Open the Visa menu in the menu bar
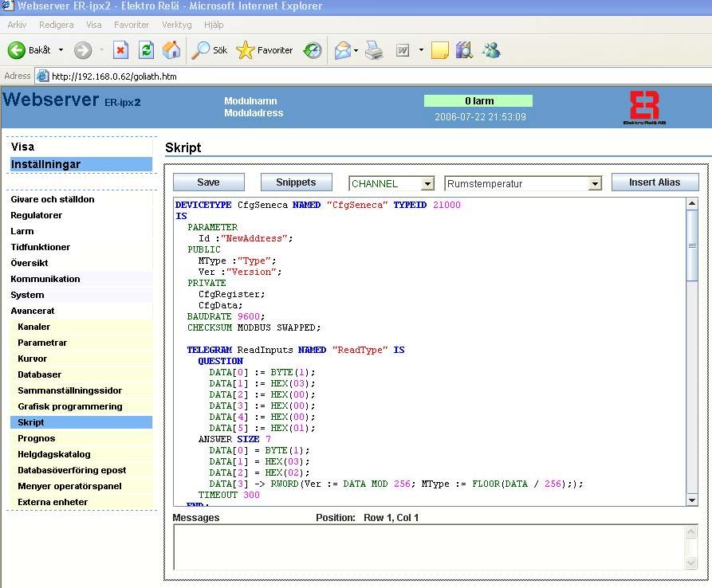 94,25
